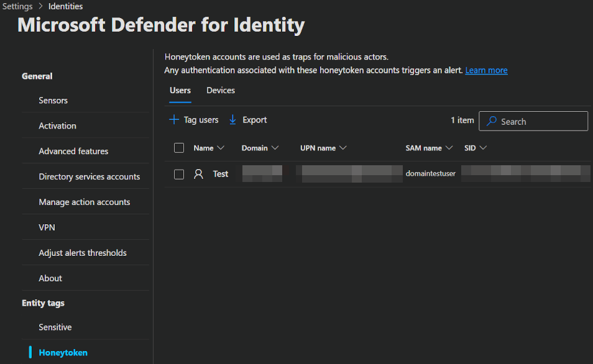Select the Users tab
The height and width of the screenshot is (364, 593).
[x=180, y=91]
